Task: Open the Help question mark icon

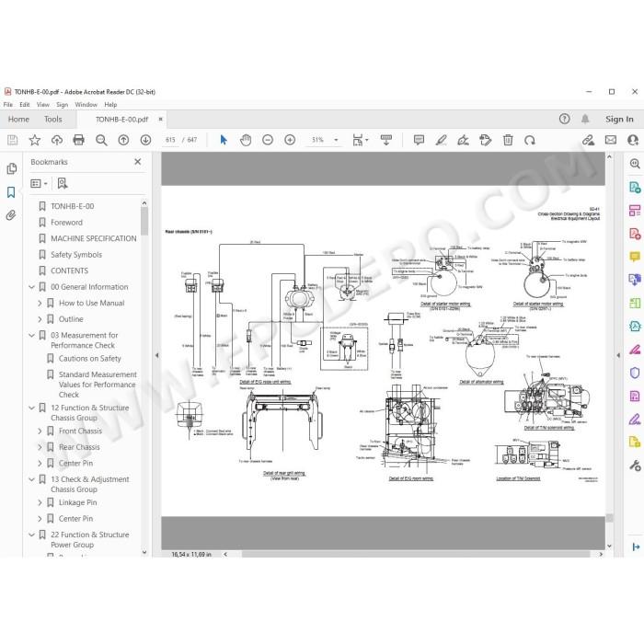Action: [x=564, y=119]
